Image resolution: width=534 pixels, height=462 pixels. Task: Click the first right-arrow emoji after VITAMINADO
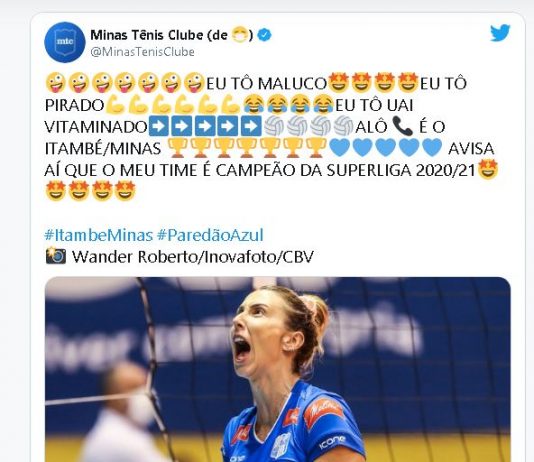click(159, 126)
